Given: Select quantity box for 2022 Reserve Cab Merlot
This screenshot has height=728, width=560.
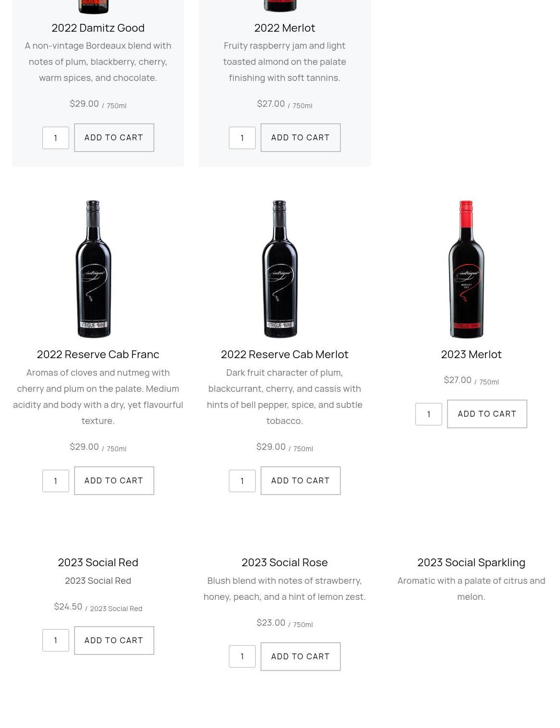Looking at the screenshot, I should [x=242, y=481].
